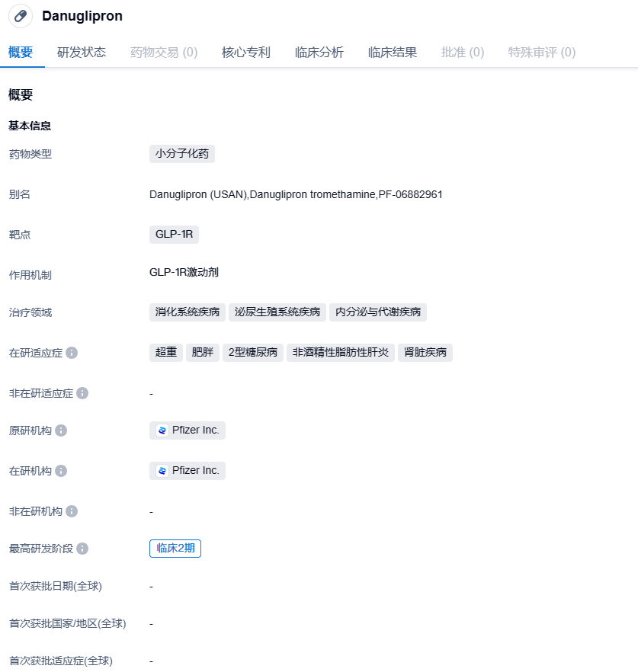Open the 核心专利 tab
The width and height of the screenshot is (638, 672).
pyautogui.click(x=245, y=53)
